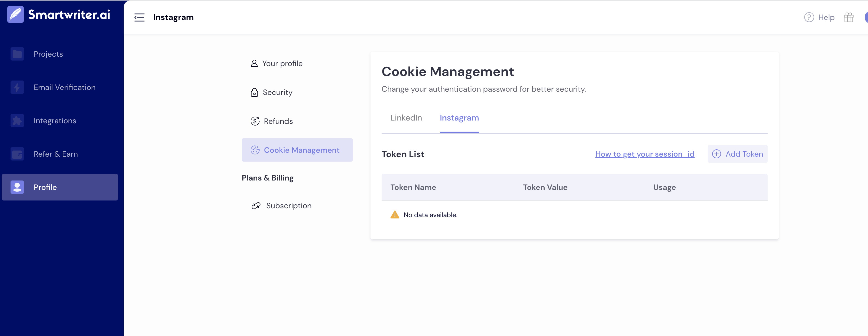
Task: Click the Add Token button
Action: pyautogui.click(x=737, y=154)
